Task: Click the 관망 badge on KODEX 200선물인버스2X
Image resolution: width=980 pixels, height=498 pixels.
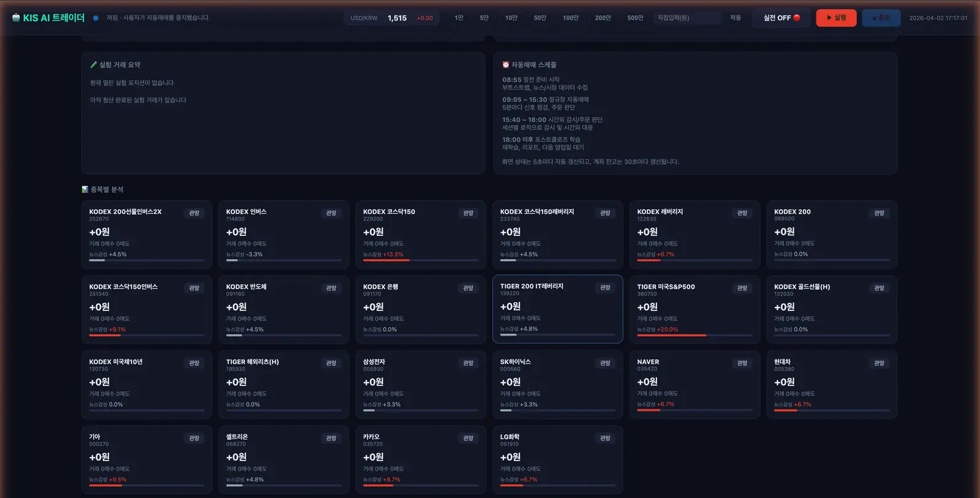Action: tap(194, 213)
